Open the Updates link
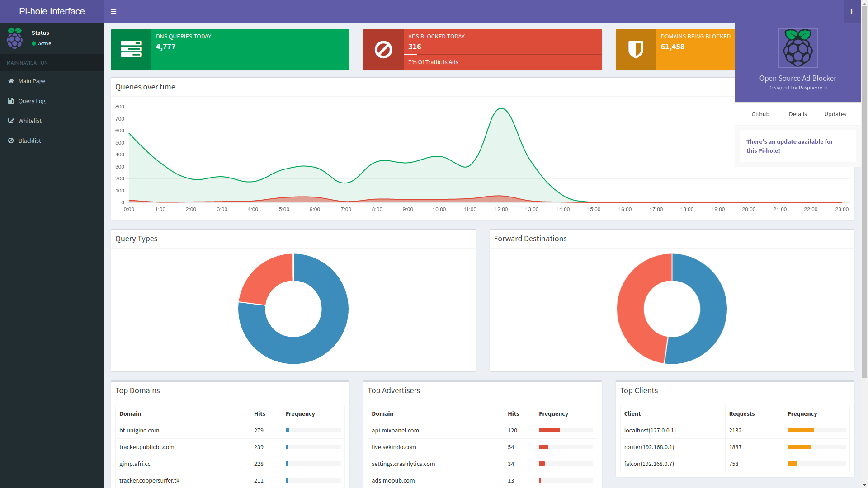This screenshot has width=868, height=488. coord(835,114)
